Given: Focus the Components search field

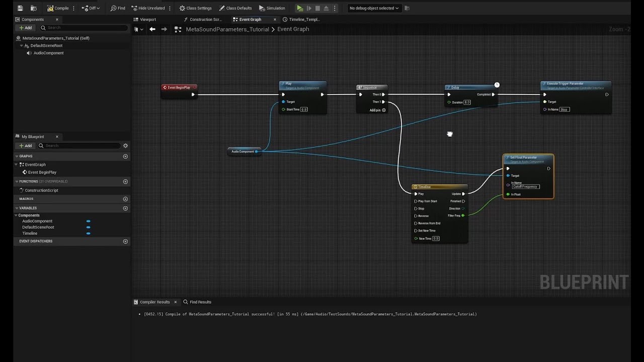Looking at the screenshot, I should point(83,28).
